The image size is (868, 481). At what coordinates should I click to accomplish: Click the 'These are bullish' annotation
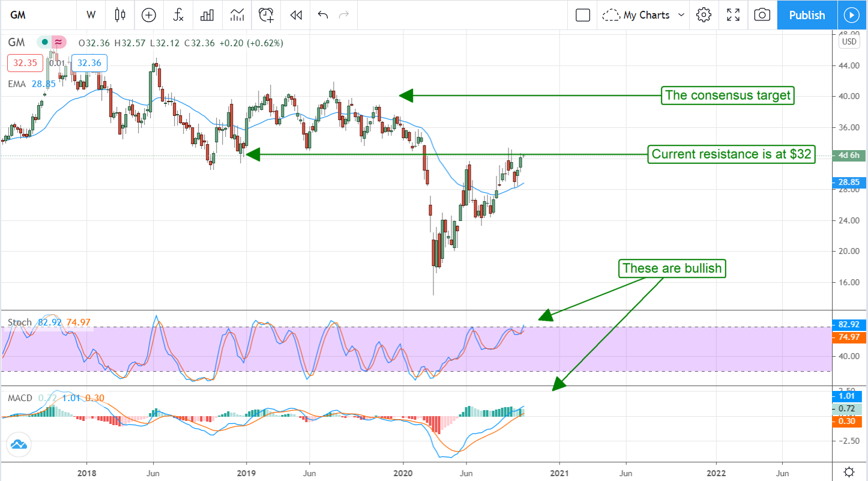[x=672, y=268]
